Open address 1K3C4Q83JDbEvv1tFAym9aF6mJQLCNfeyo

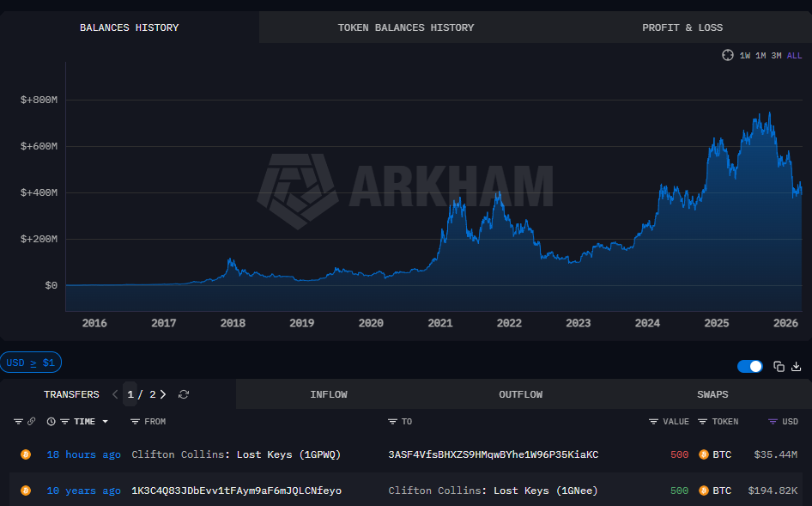236,491
